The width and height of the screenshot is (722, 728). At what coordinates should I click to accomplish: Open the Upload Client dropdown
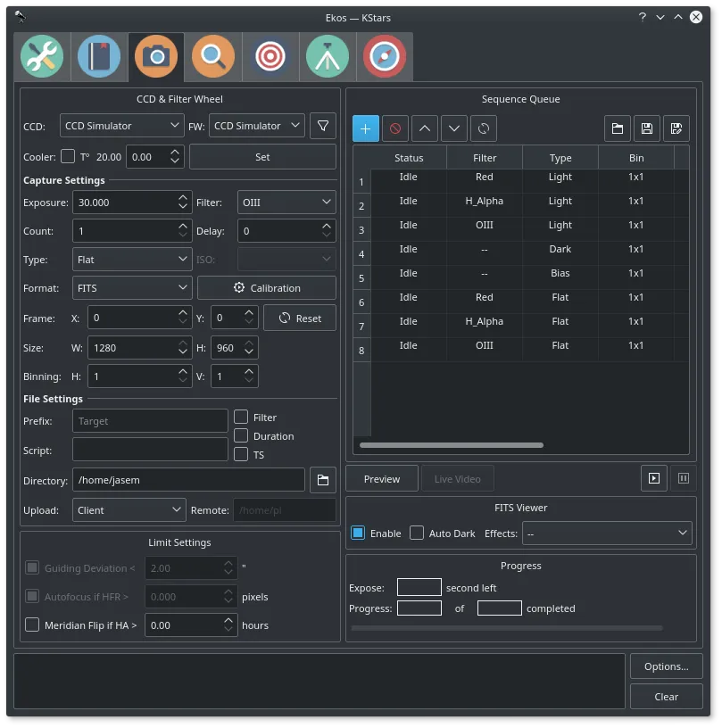click(x=129, y=509)
